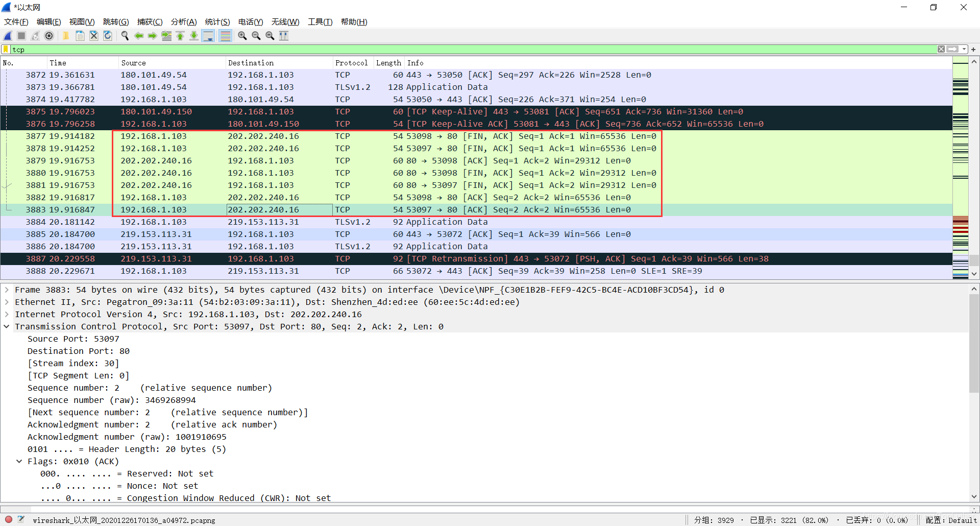This screenshot has width=980, height=526.
Task: Toggle packet list colorization
Action: point(225,36)
